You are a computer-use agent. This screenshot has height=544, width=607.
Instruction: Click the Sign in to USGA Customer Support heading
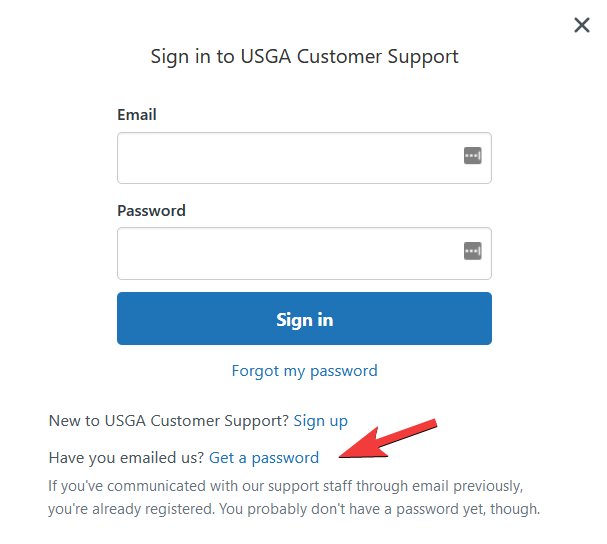(x=304, y=56)
